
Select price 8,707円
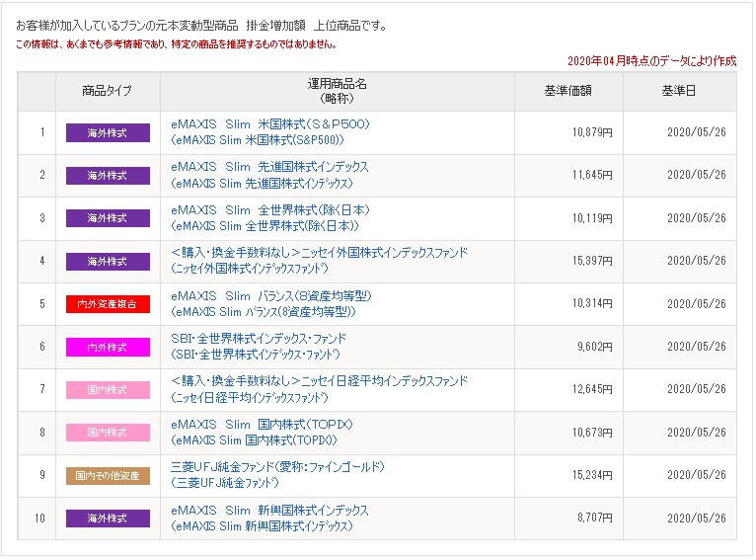tap(595, 518)
